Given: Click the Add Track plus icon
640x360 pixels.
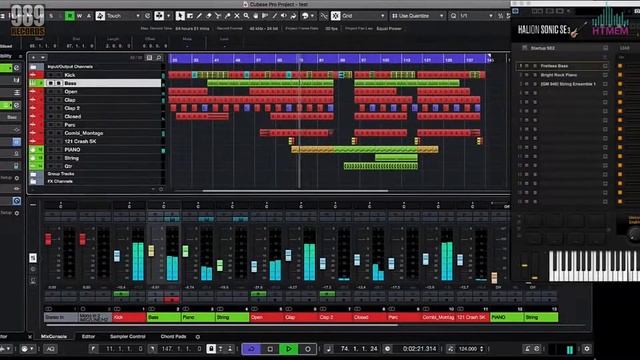Looking at the screenshot, I should pyautogui.click(x=33, y=58).
